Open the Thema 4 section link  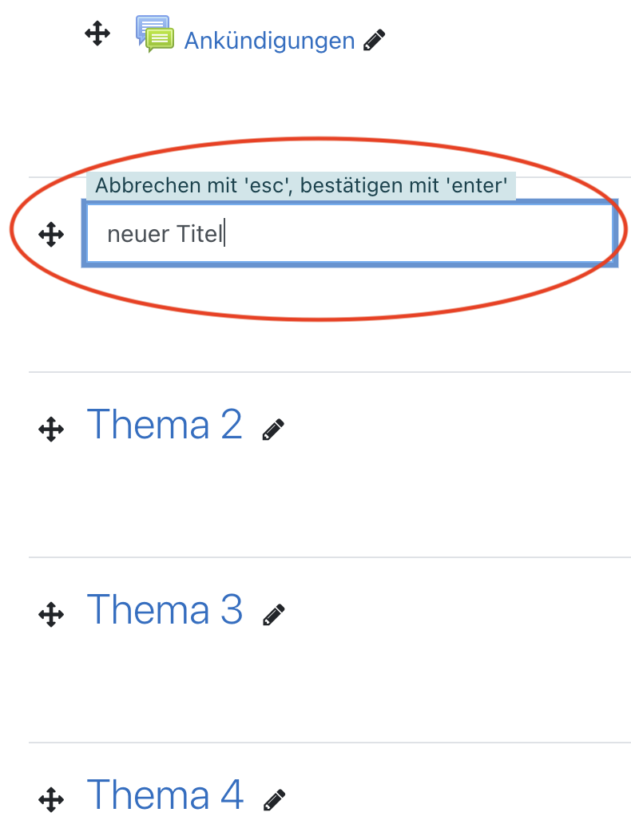(165, 795)
